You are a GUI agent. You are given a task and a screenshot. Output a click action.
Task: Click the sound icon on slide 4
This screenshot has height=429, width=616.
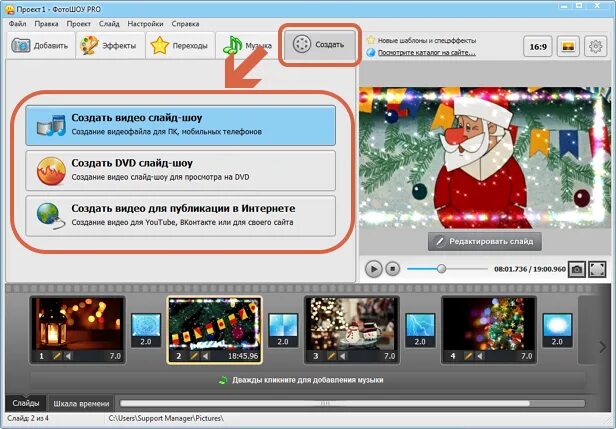(x=480, y=356)
